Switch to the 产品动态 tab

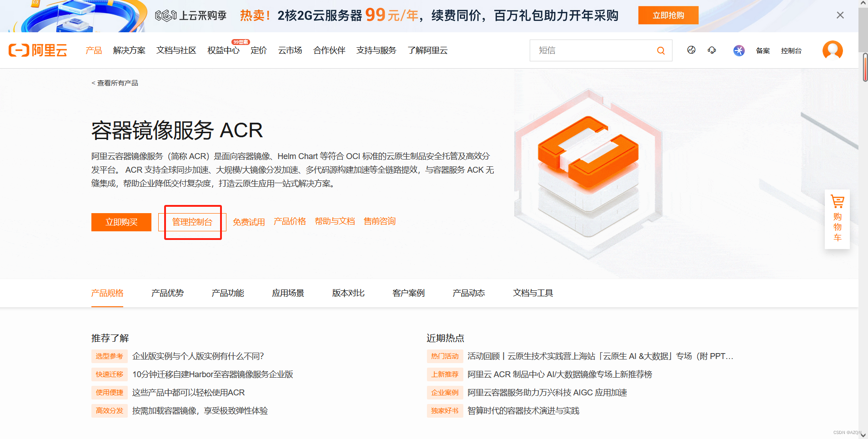click(469, 293)
